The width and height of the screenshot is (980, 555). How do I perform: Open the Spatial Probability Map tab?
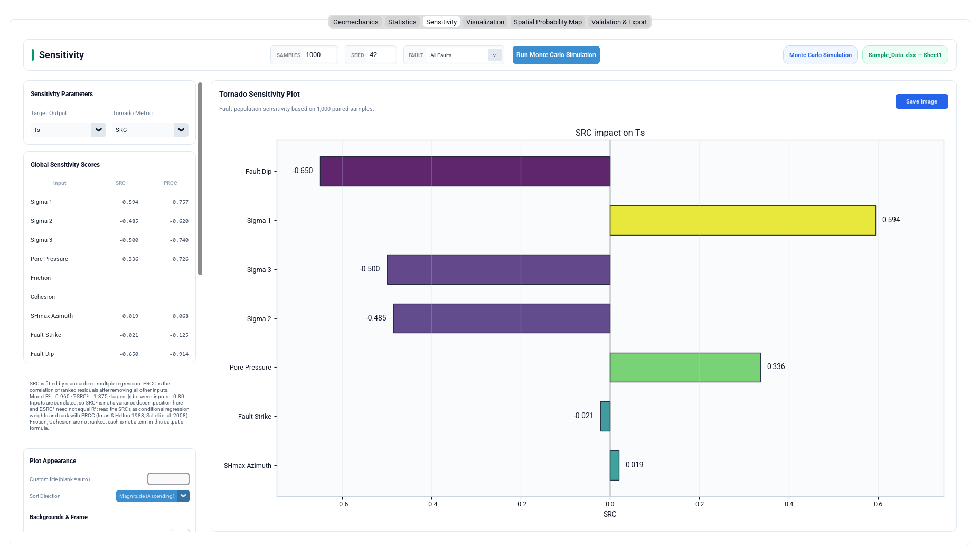click(x=548, y=22)
